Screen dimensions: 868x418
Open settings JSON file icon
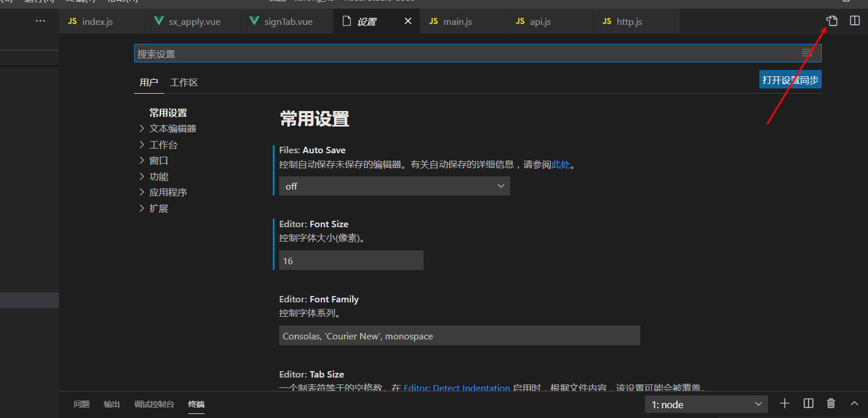click(832, 21)
